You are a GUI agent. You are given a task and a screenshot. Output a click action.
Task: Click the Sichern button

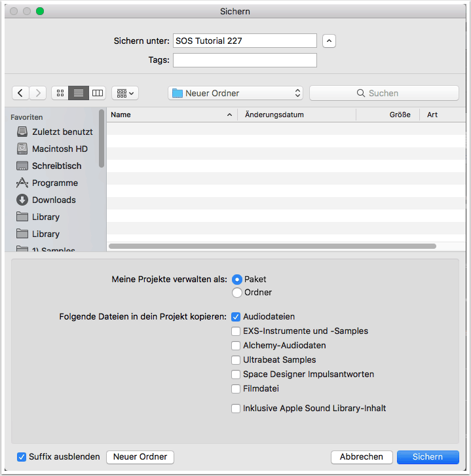428,457
